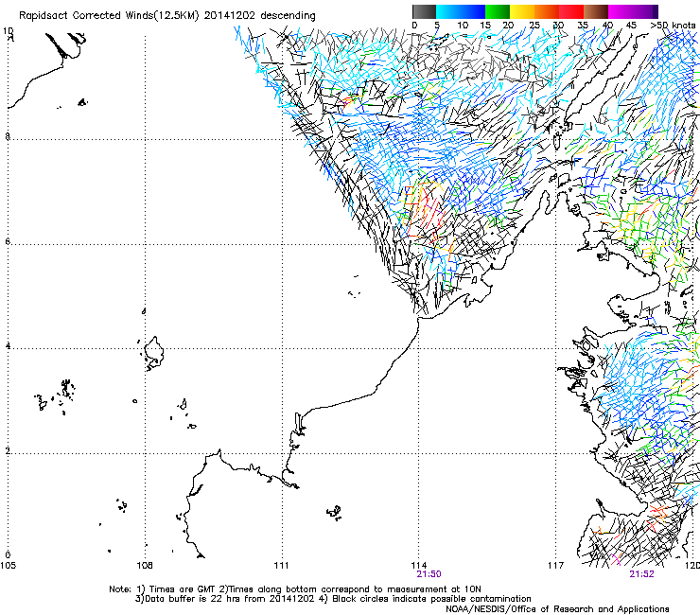Click the "117" longitude axis label
The height and width of the screenshot is (615, 700).
556,566
